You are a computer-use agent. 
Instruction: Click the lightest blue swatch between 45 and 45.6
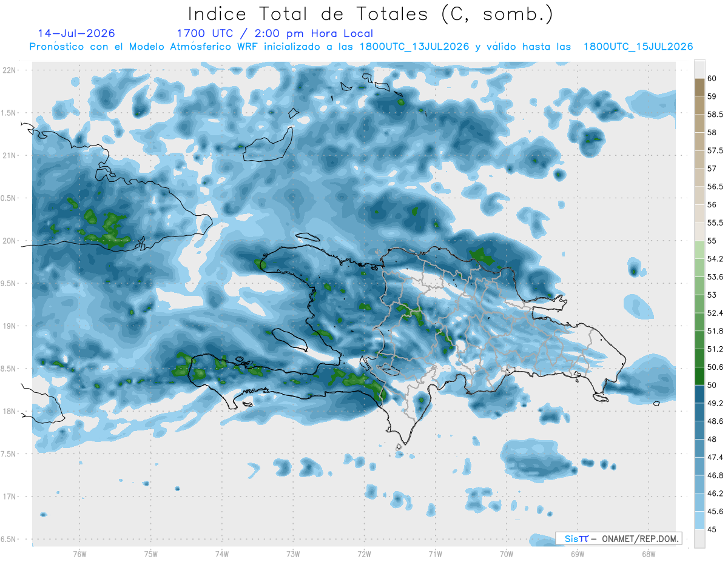(699, 520)
